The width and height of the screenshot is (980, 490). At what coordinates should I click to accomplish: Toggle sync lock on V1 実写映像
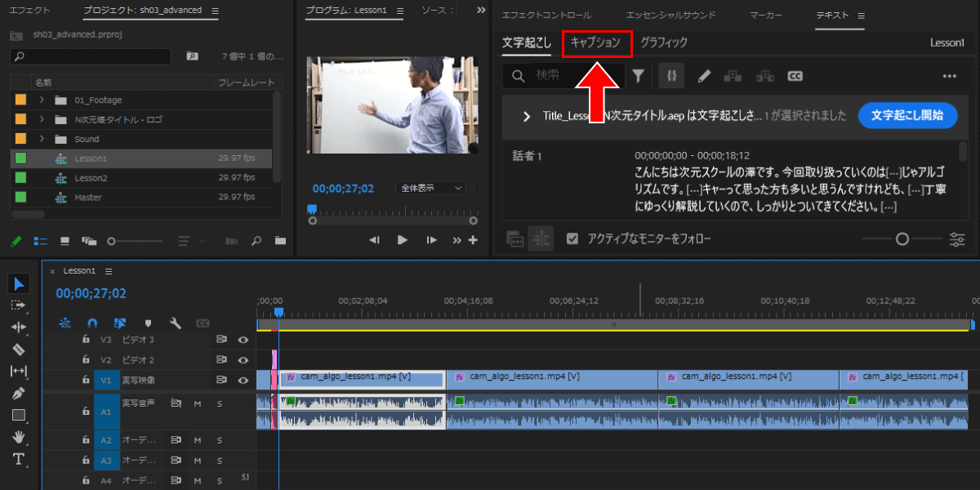tap(220, 380)
